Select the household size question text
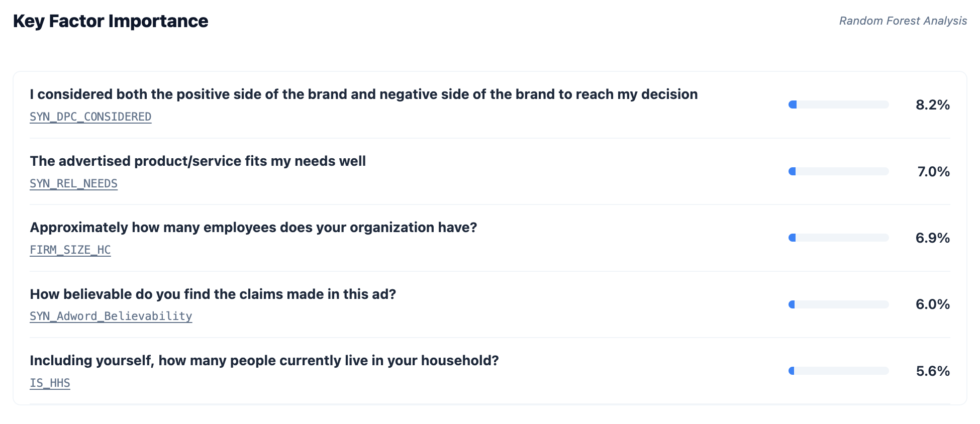The height and width of the screenshot is (424, 980). (x=264, y=361)
